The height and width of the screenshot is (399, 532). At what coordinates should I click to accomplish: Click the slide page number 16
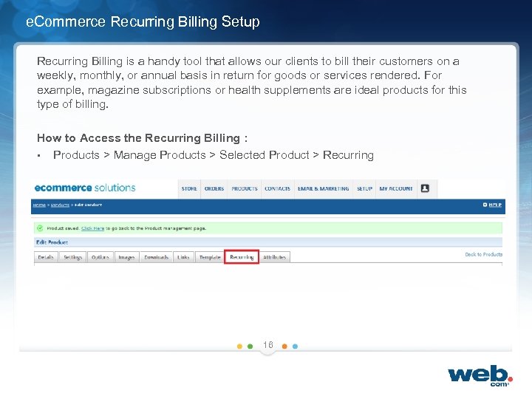coord(268,345)
